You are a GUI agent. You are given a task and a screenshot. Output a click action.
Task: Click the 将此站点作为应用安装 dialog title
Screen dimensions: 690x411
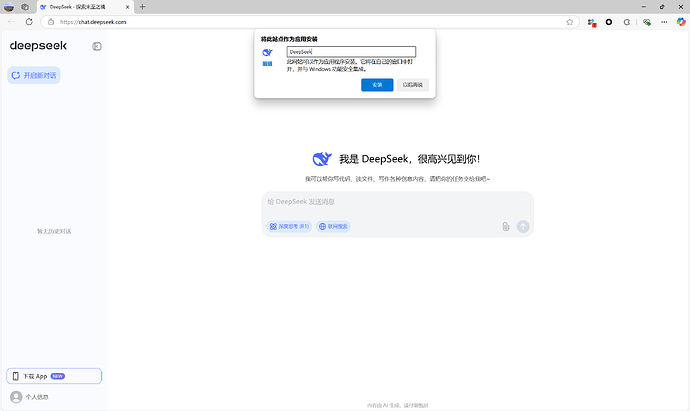(289, 39)
